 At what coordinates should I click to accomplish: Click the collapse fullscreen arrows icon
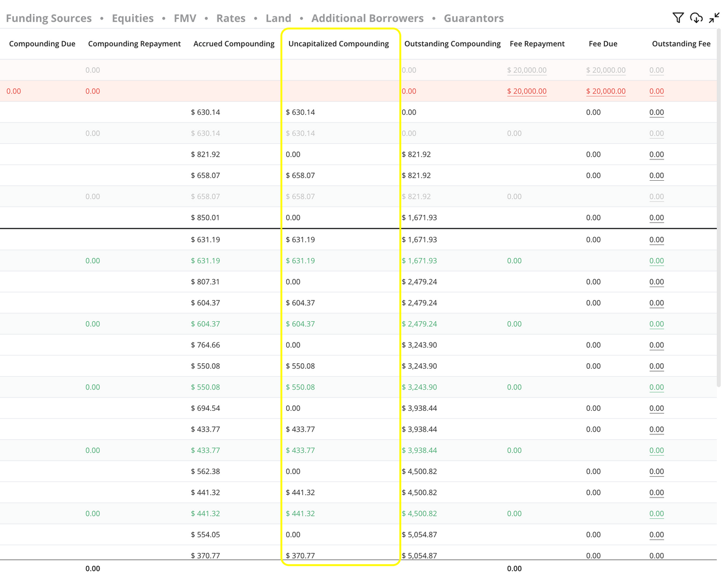(714, 18)
